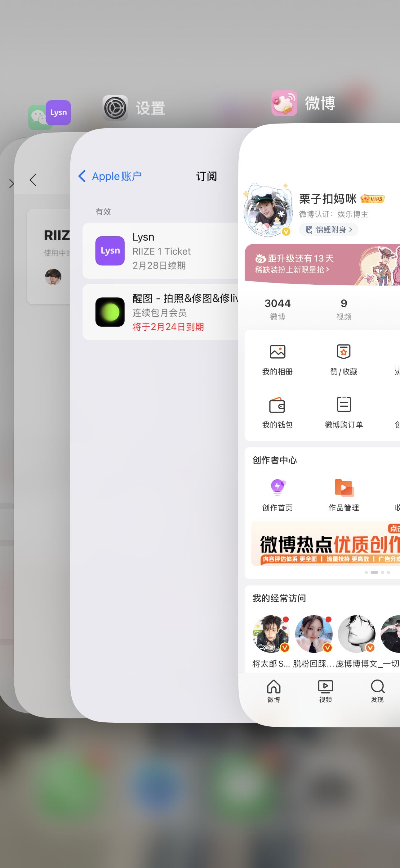Image resolution: width=400 pixels, height=868 pixels.
Task: Open the 距升级还有13天 upgrade banner
Action: [322, 264]
